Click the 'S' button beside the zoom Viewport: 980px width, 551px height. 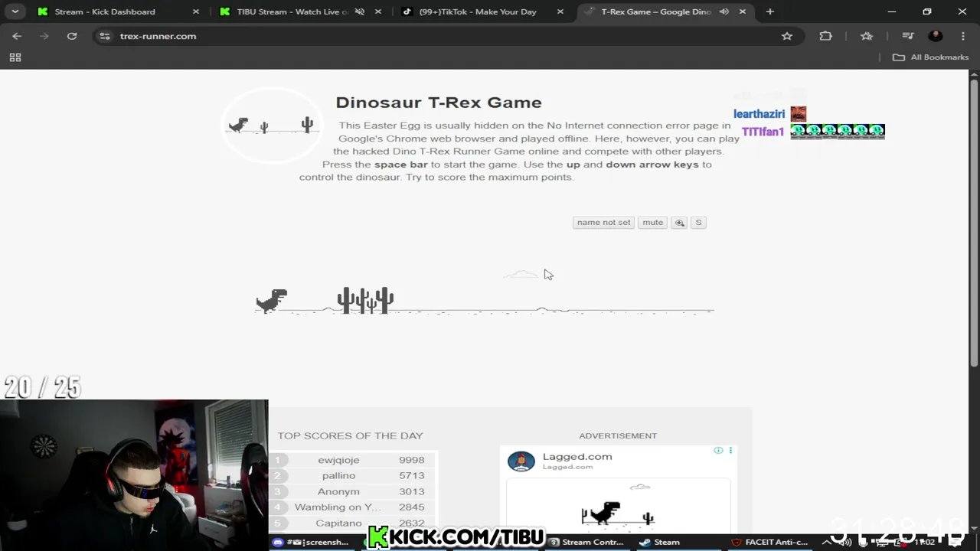click(698, 223)
